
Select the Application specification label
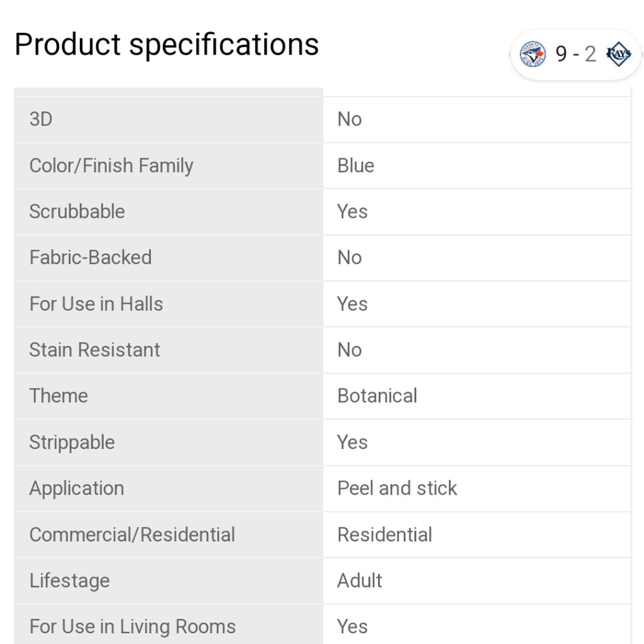77,488
